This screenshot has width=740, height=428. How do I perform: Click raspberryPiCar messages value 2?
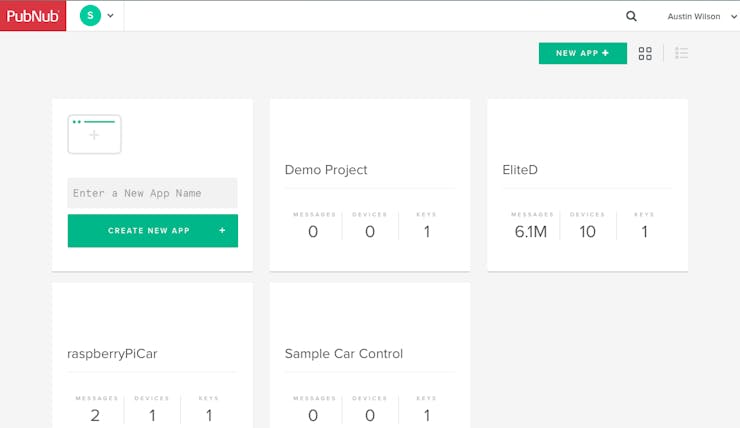[95, 415]
